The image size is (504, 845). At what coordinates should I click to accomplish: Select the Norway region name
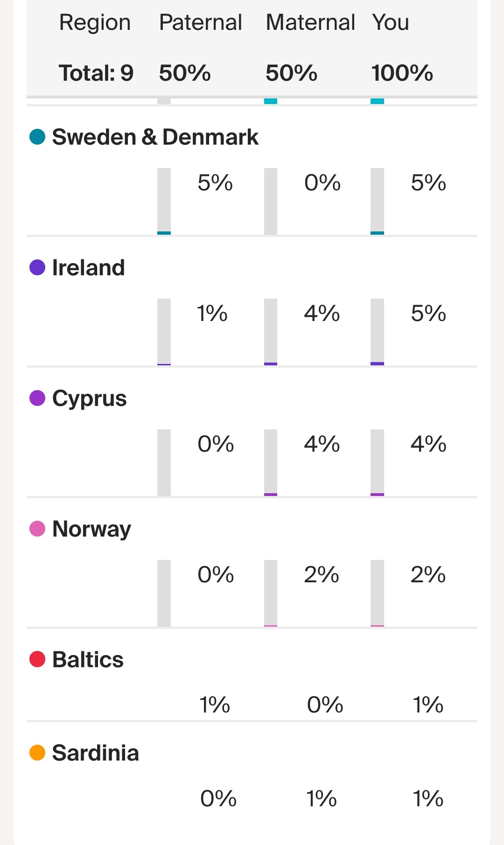(x=91, y=529)
